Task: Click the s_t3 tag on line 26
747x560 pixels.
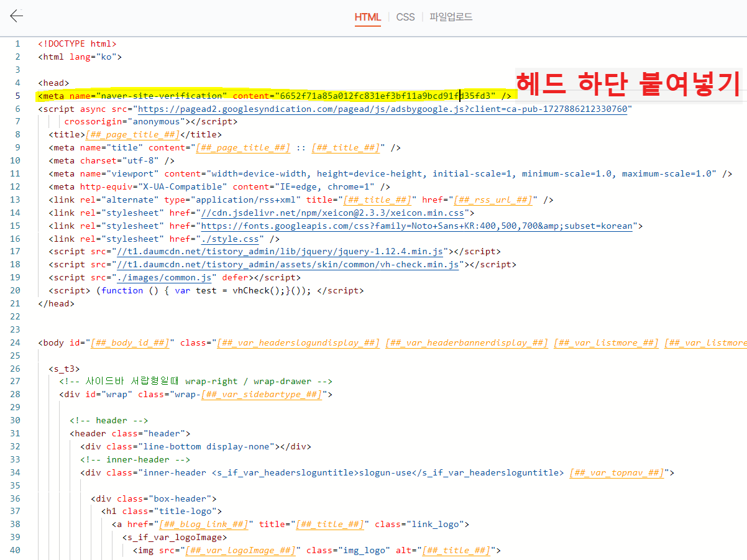Action: click(64, 369)
